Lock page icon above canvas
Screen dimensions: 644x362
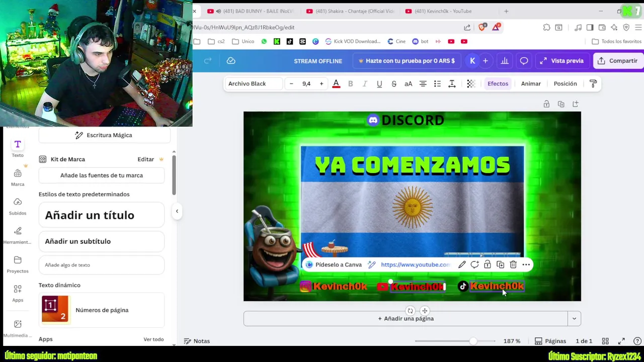[x=546, y=104]
